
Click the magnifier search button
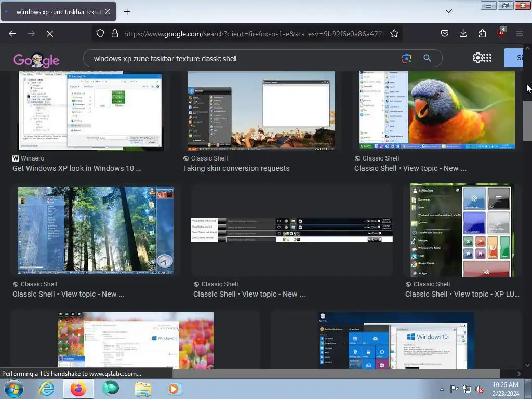427,58
